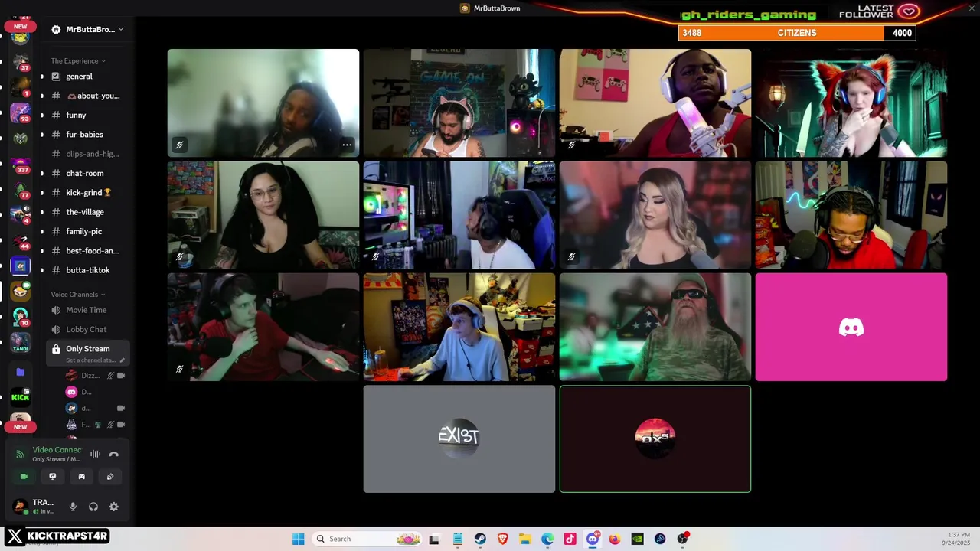980x551 pixels.
Task: Toggle the camera button in voice panel
Action: pos(24,476)
